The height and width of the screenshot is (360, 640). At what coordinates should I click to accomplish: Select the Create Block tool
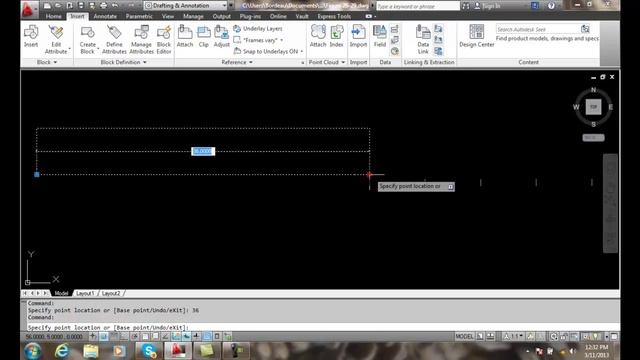87,39
